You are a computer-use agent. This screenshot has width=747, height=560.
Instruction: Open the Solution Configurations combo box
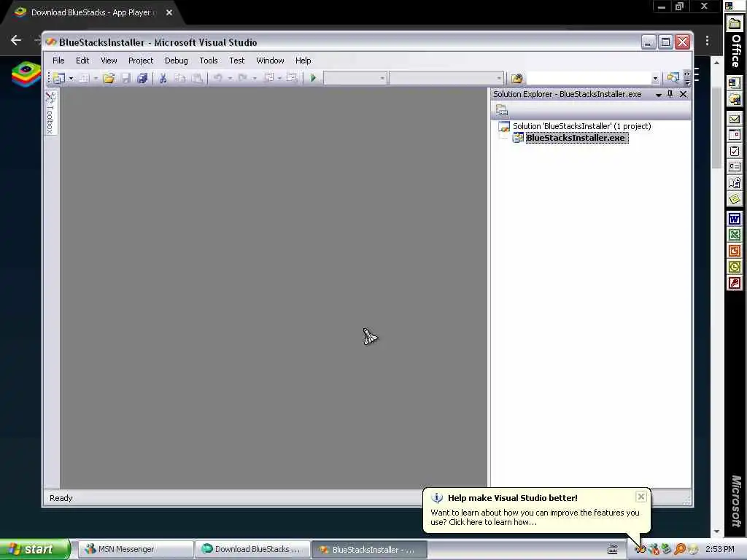tap(355, 78)
